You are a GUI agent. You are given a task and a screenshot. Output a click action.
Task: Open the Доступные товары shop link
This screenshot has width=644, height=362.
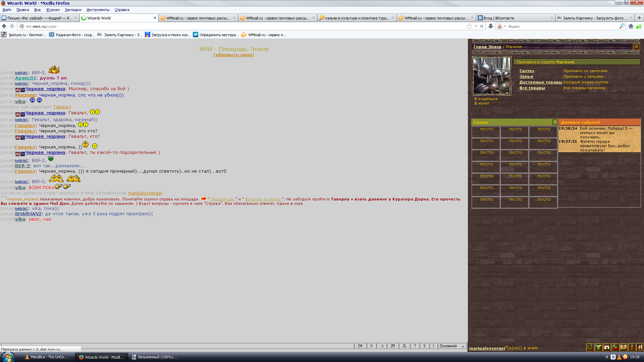[x=540, y=82]
